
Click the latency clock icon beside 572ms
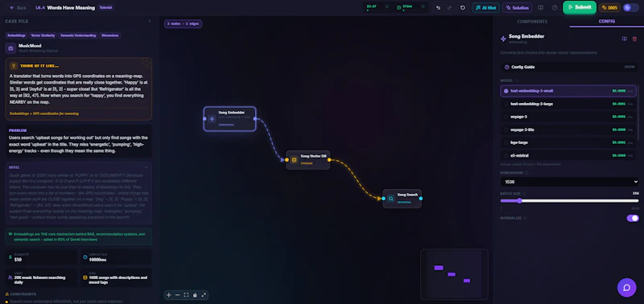398,7
